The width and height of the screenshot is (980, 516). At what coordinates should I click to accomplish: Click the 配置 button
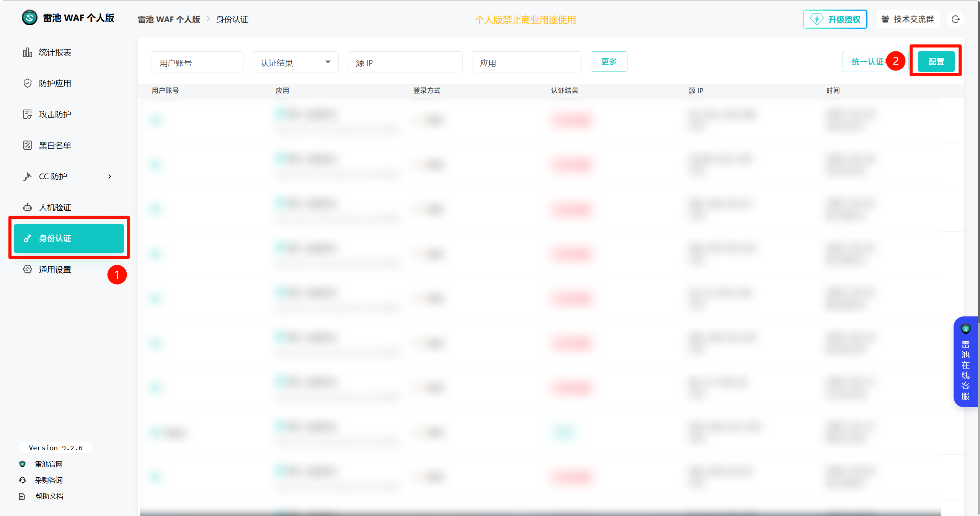point(936,62)
